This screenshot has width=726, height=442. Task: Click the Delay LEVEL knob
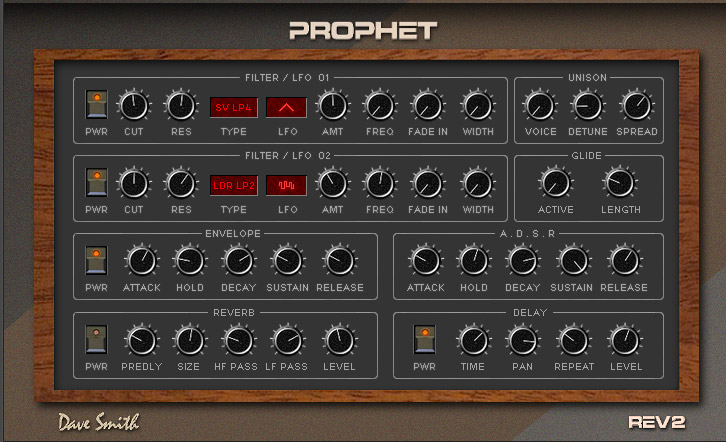[x=625, y=340]
